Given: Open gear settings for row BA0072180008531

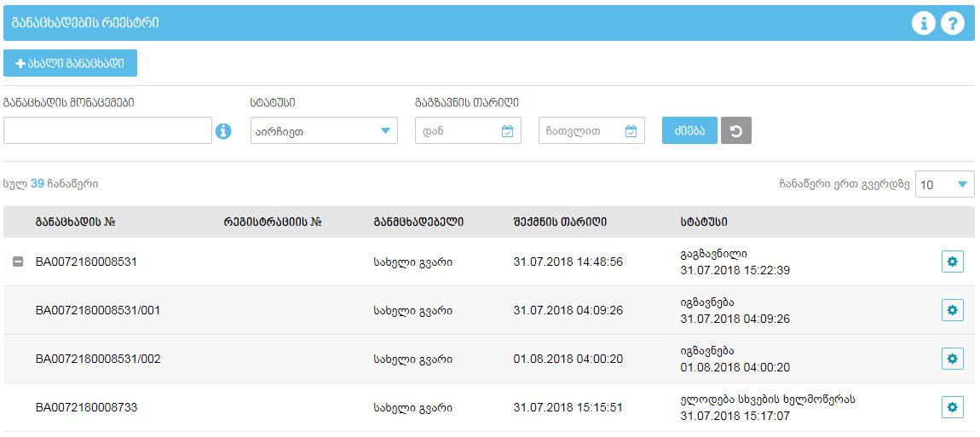Looking at the screenshot, I should (952, 262).
